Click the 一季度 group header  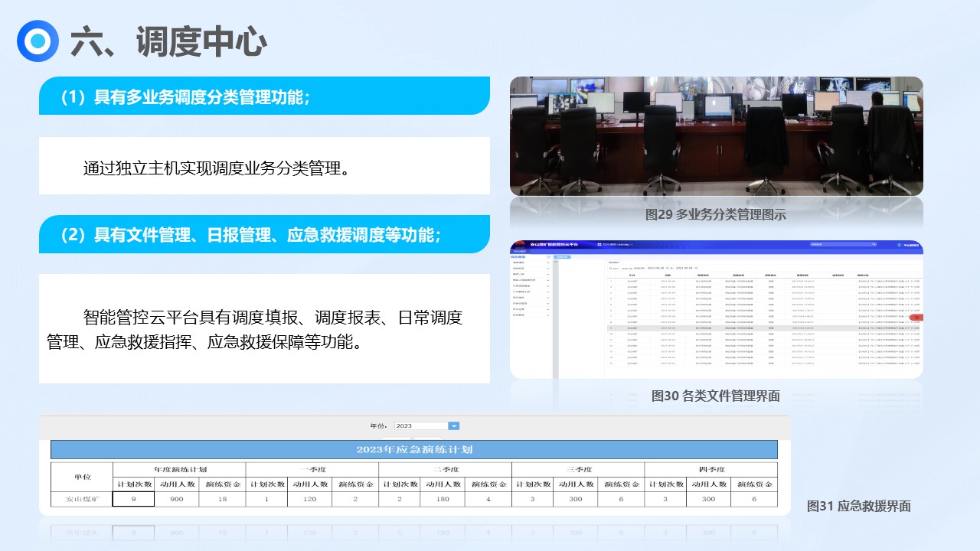[312, 469]
